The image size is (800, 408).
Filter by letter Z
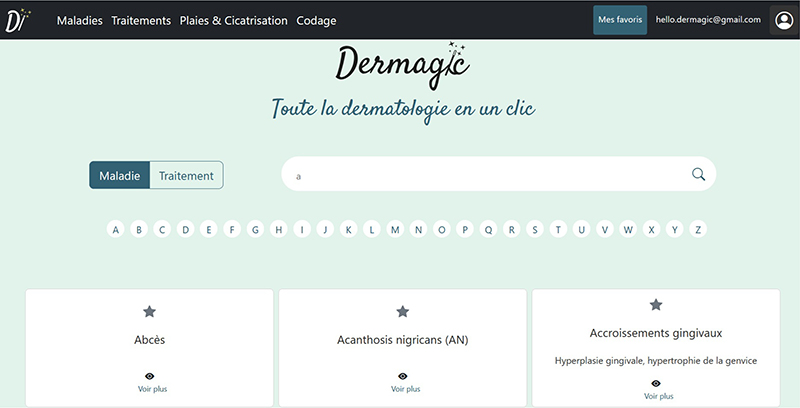[x=698, y=230]
